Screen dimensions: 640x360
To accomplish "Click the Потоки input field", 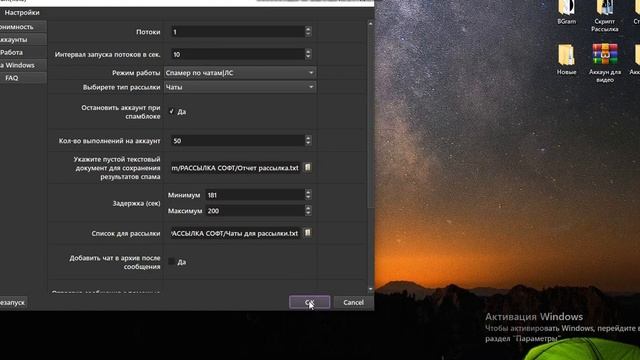I will (238, 32).
